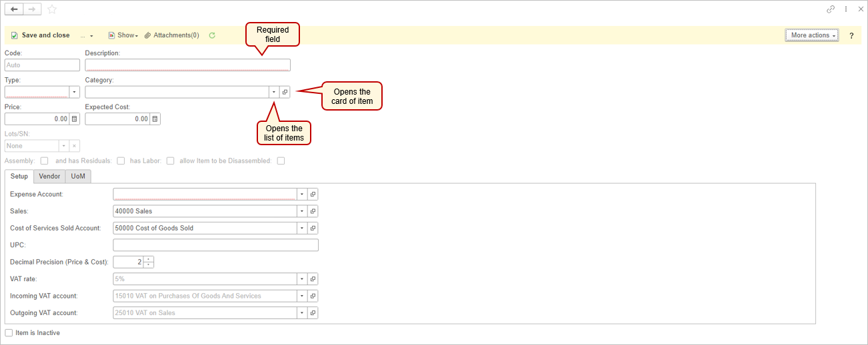Open the Sales account card icon
868x345 pixels.
click(x=313, y=211)
